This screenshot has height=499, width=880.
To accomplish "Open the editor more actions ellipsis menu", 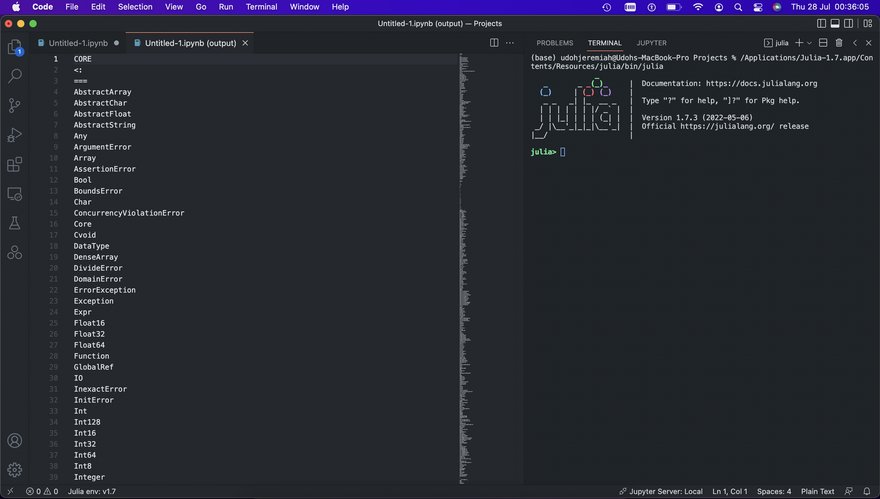I will click(510, 43).
